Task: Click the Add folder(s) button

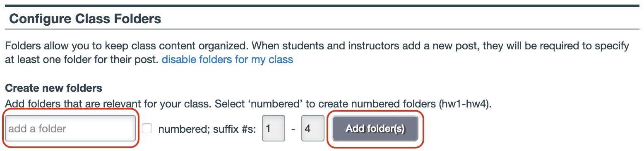Action: coord(375,129)
